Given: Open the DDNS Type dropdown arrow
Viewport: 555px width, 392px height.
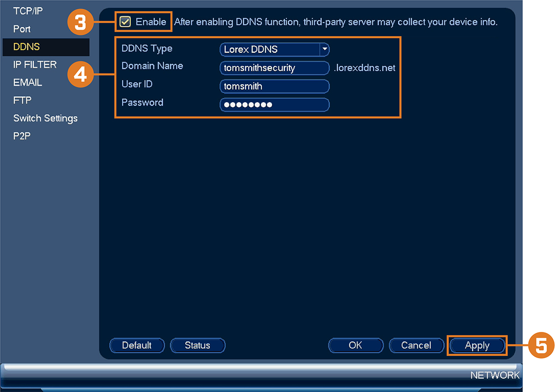Looking at the screenshot, I should [325, 49].
